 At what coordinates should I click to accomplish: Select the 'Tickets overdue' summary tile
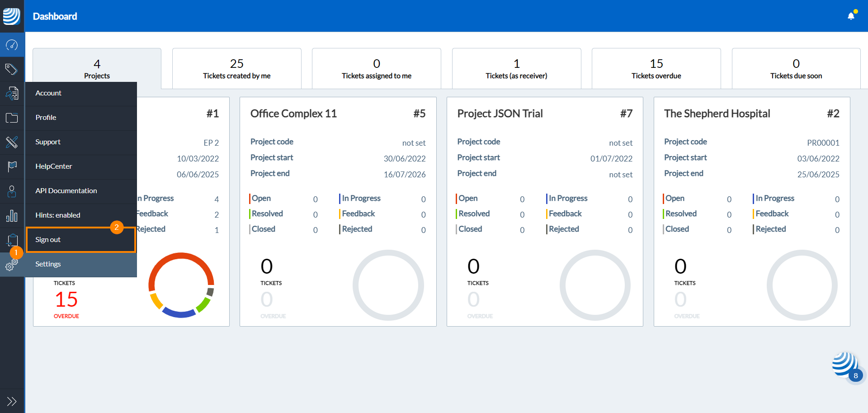pyautogui.click(x=656, y=68)
